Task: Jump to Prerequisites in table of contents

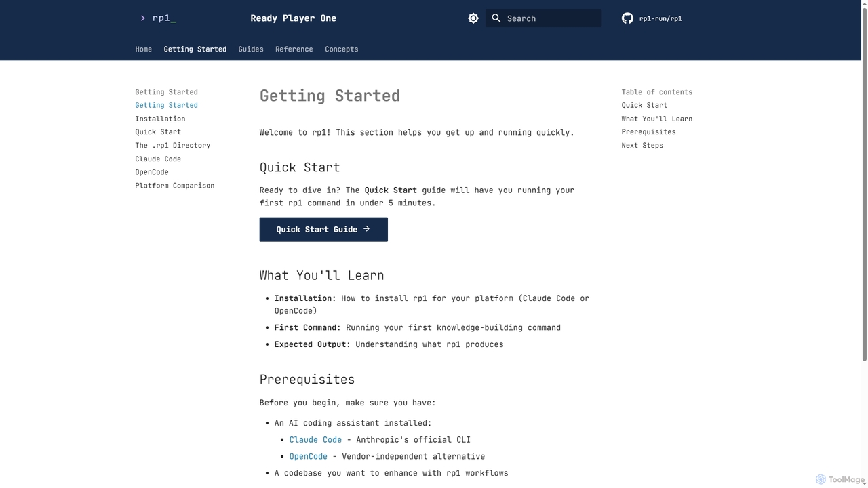Action: [x=648, y=132]
